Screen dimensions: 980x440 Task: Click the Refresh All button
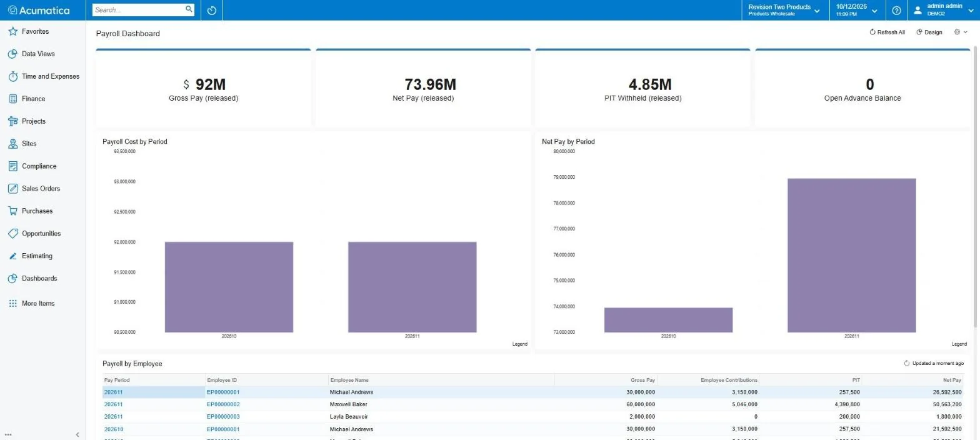[887, 32]
